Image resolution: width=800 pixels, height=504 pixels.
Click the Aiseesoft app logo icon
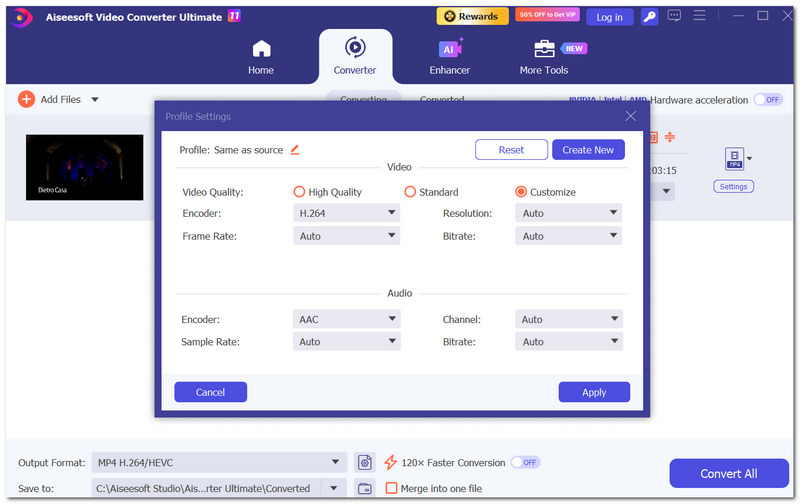(x=21, y=17)
